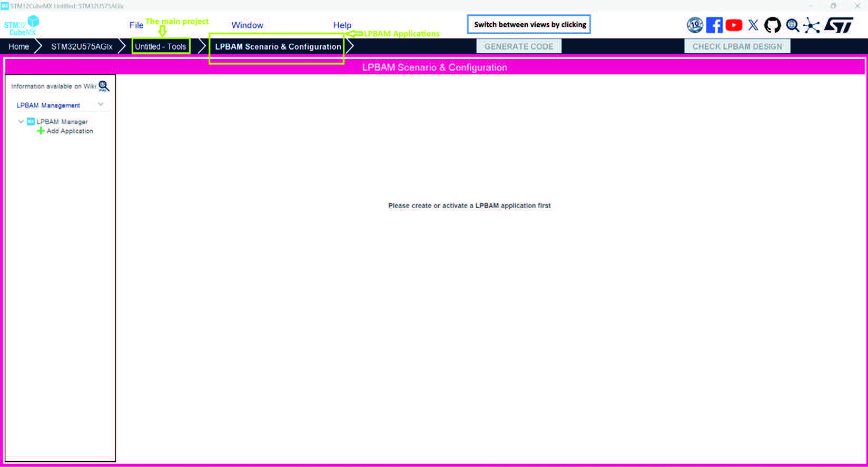Go to the Home breadcrumb
Viewport: 868px width, 467px height.
tap(19, 46)
